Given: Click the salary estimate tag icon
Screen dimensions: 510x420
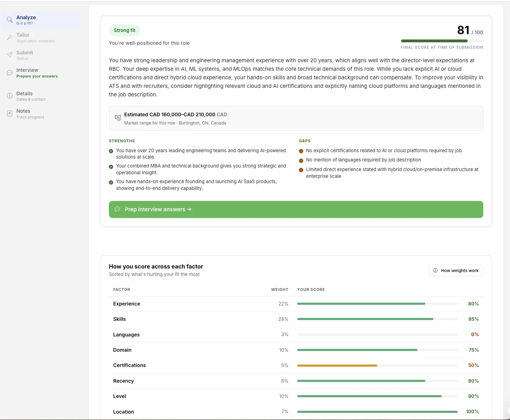Looking at the screenshot, I should [x=117, y=118].
